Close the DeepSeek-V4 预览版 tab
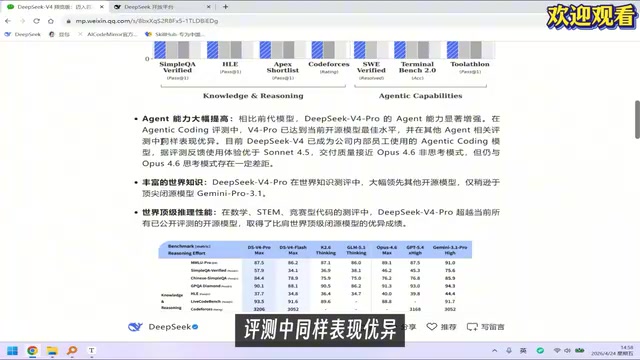 click(102, 7)
